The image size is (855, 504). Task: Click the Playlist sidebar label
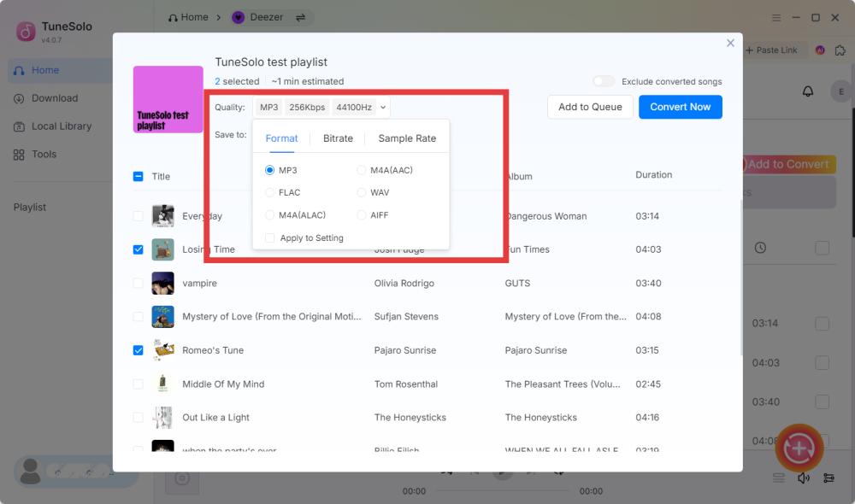click(x=30, y=207)
